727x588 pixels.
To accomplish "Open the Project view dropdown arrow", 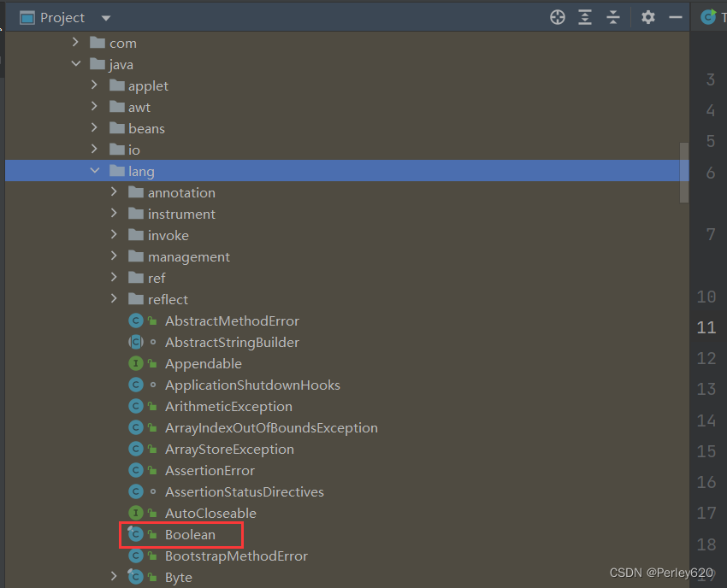I will coord(106,19).
